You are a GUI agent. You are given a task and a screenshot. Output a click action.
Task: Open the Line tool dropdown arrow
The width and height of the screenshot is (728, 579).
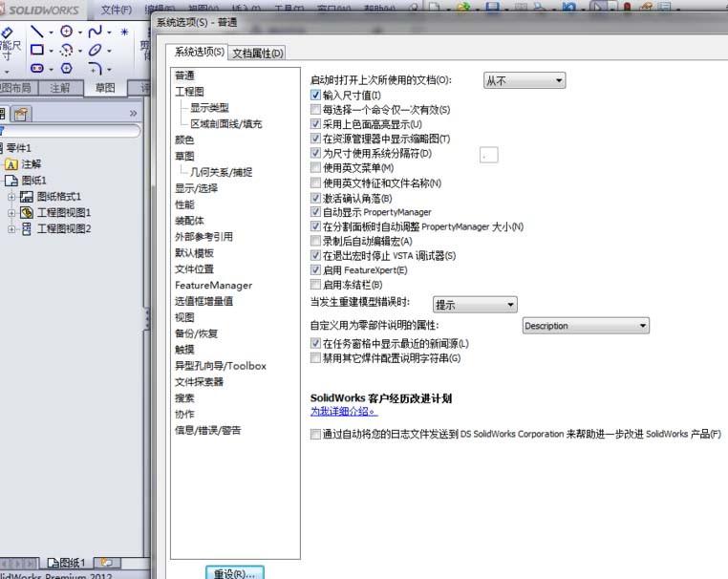pyautogui.click(x=51, y=32)
